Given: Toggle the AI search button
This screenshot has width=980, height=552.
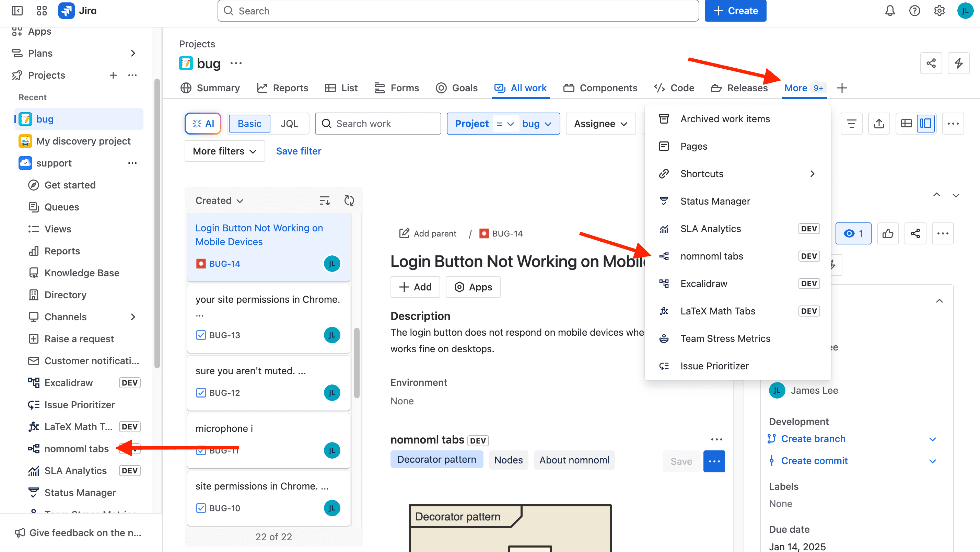Looking at the screenshot, I should tap(203, 124).
